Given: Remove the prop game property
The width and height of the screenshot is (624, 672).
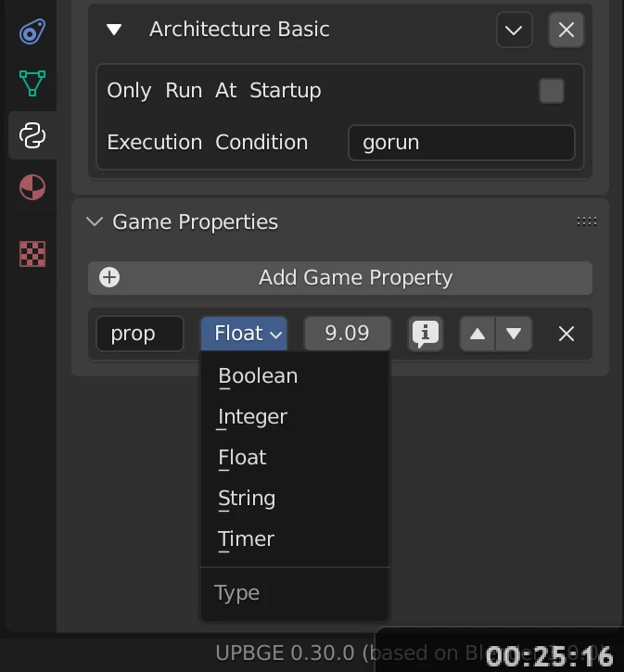Looking at the screenshot, I should [567, 334].
